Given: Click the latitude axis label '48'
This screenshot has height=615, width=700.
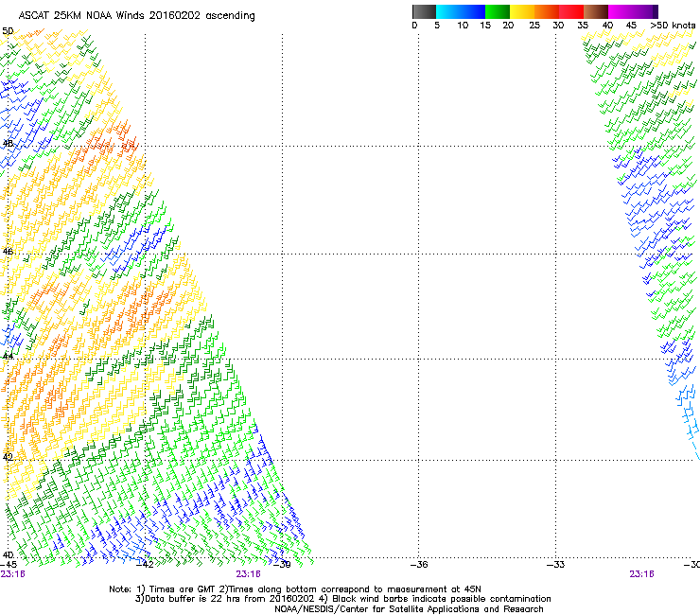Looking at the screenshot, I should tap(8, 144).
